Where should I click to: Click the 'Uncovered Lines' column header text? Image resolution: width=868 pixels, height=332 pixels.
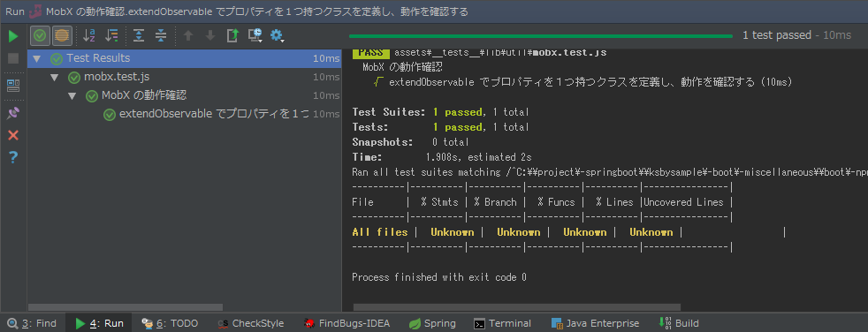click(x=683, y=202)
